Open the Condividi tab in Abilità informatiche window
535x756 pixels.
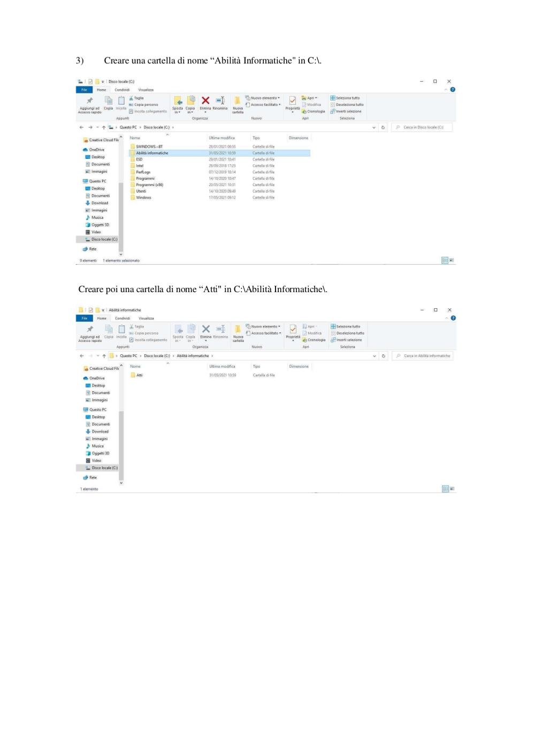click(x=123, y=318)
